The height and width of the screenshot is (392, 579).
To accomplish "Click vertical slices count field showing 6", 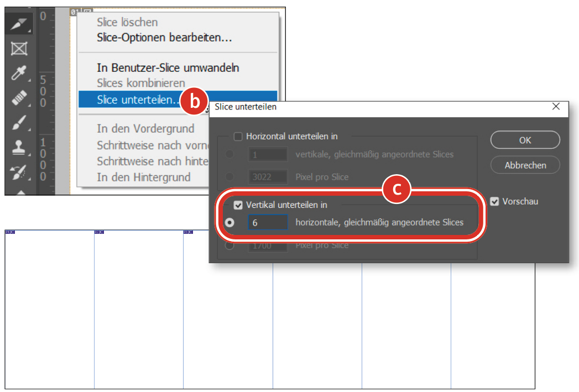I will pos(268,223).
